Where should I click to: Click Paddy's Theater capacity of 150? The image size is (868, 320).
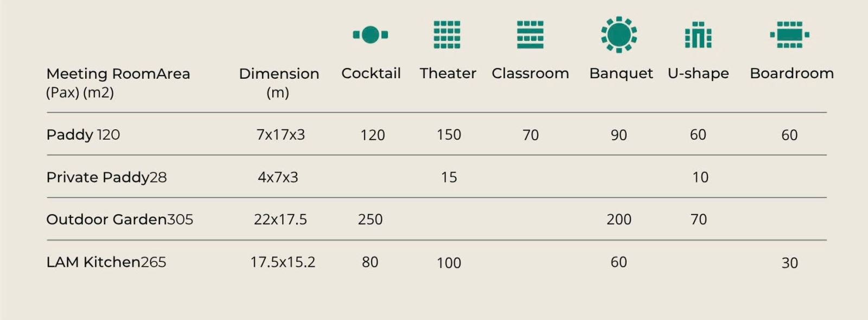click(x=449, y=135)
